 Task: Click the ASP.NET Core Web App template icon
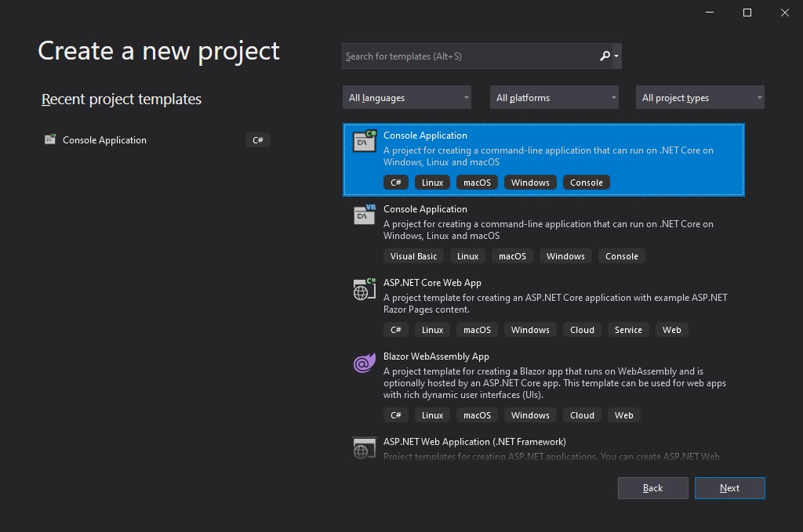[x=364, y=288]
